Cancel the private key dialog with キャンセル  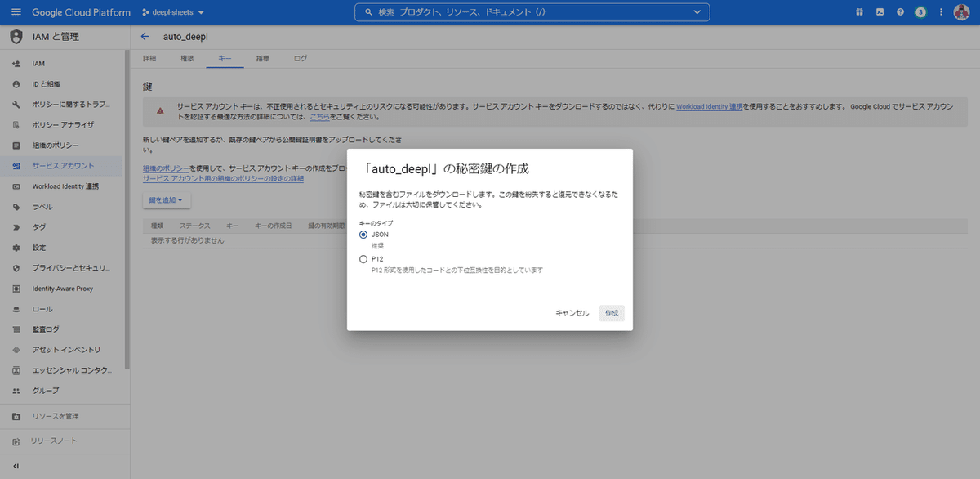[x=572, y=313]
